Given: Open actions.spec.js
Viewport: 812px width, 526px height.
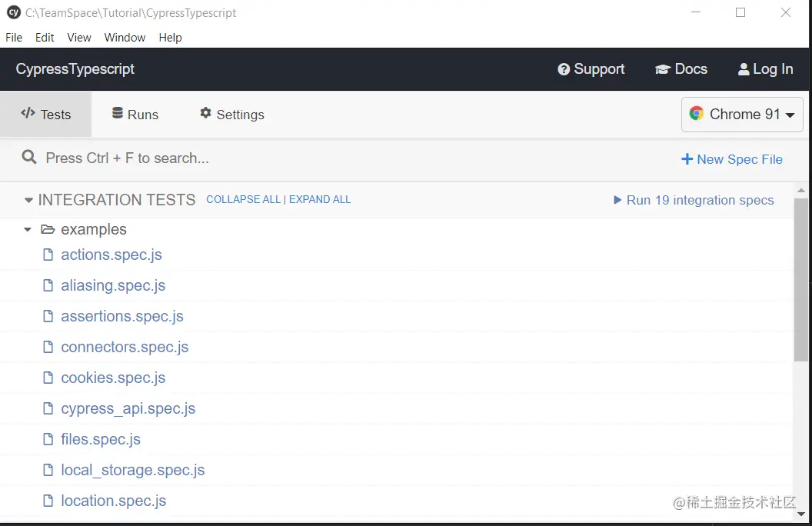Looking at the screenshot, I should point(111,255).
